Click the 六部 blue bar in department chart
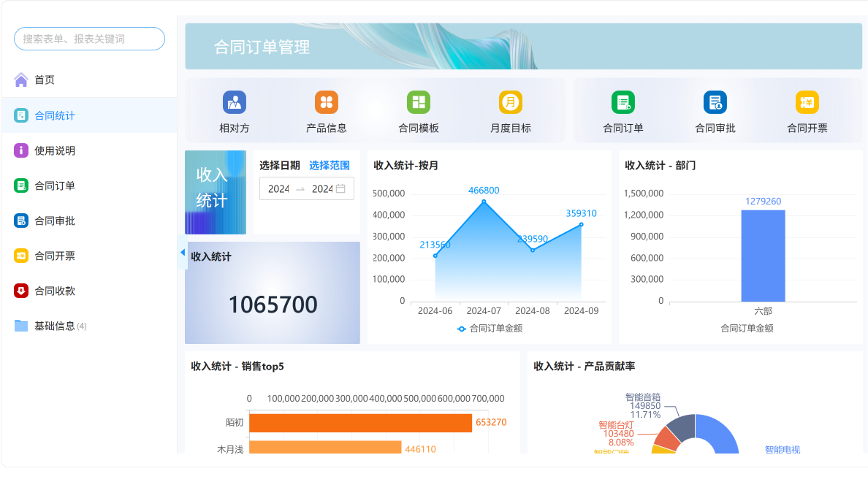The image size is (868, 482). tap(763, 256)
